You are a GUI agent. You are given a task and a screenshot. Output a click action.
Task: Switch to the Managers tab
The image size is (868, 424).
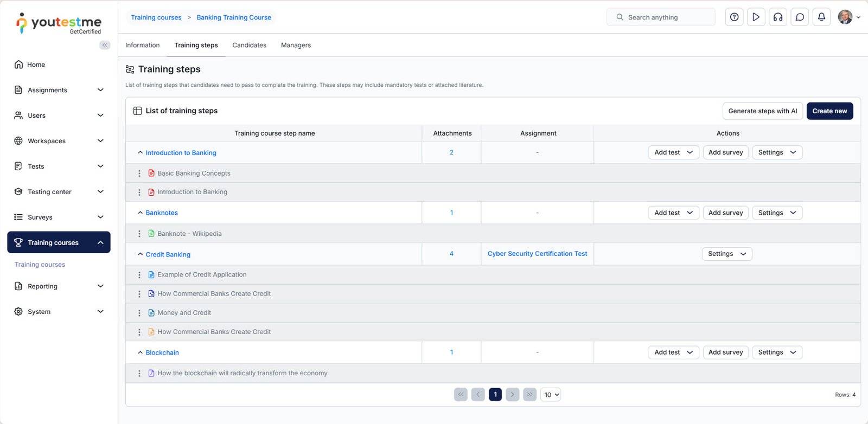296,46
